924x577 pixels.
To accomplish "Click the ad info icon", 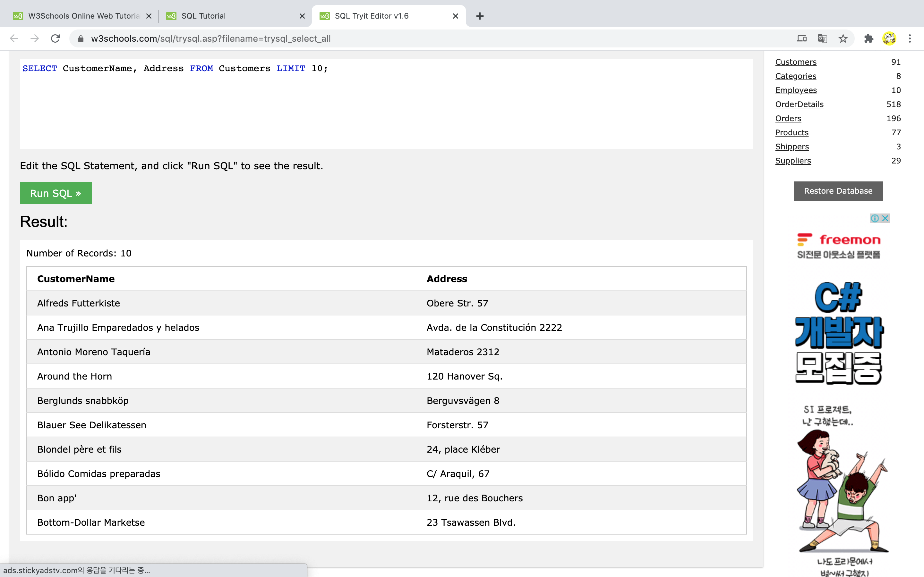I will click(x=875, y=218).
